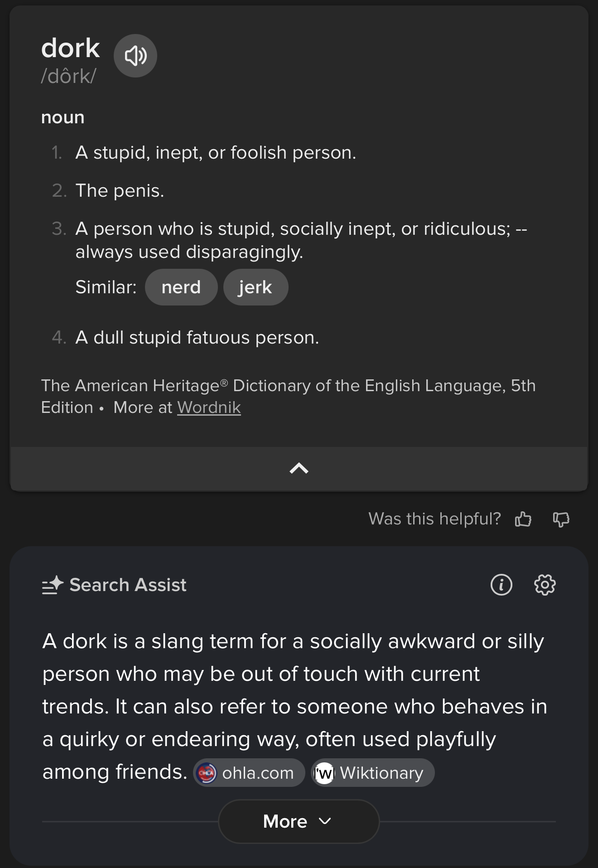Click the Search Assist heading
The width and height of the screenshot is (598, 868).
tap(128, 585)
